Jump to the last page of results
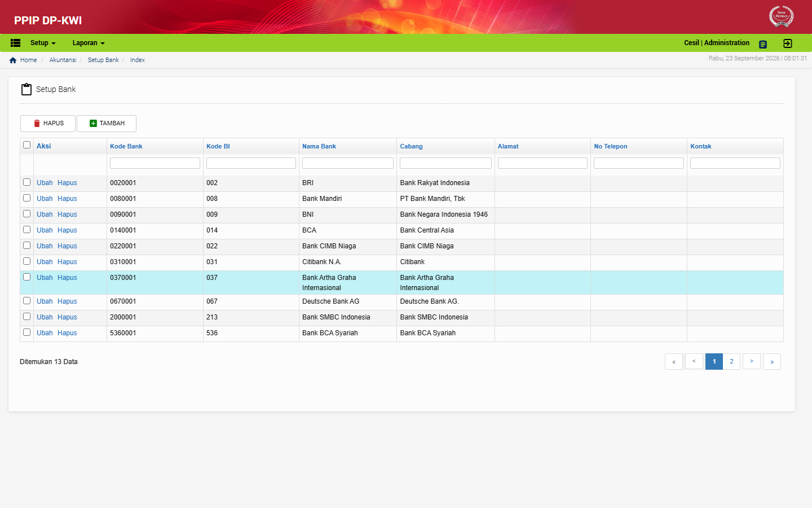Screen dimensions: 812x508 click(x=772, y=361)
